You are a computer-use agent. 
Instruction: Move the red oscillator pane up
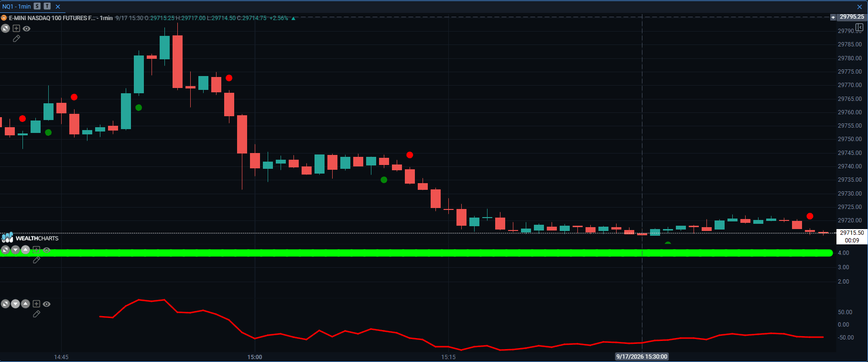tap(25, 304)
